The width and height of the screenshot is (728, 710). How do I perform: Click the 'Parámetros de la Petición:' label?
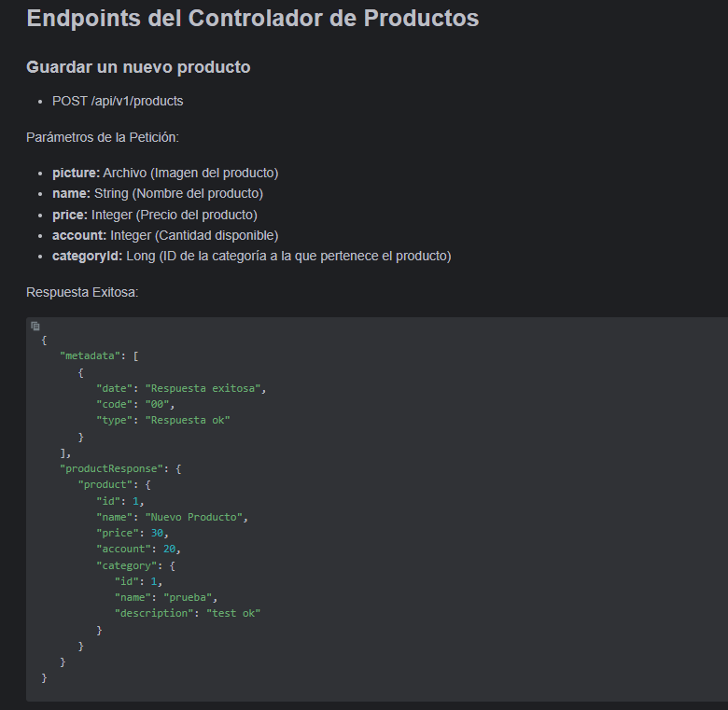point(103,137)
